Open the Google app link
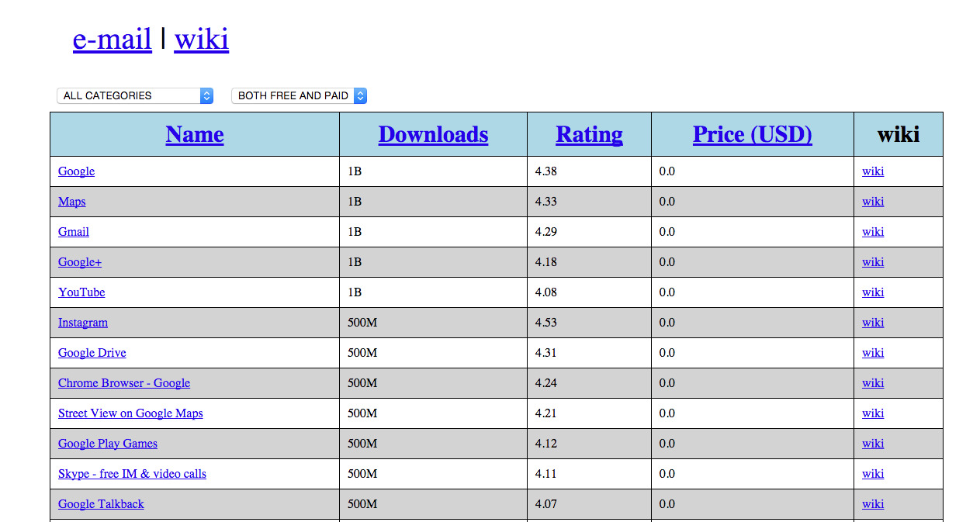 point(76,171)
